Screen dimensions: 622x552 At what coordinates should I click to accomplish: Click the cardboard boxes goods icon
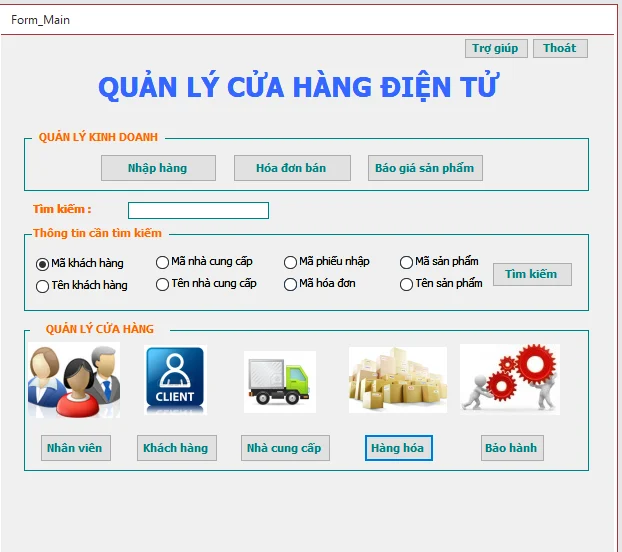coord(397,380)
